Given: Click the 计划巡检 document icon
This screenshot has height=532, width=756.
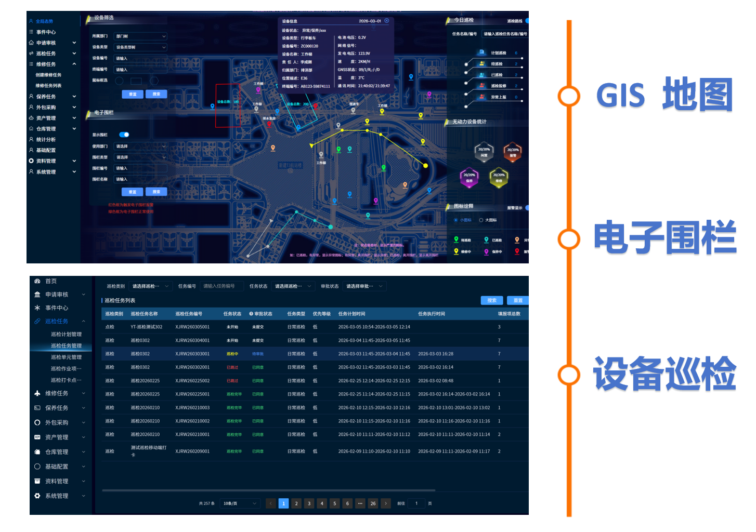Looking at the screenshot, I should [481, 52].
